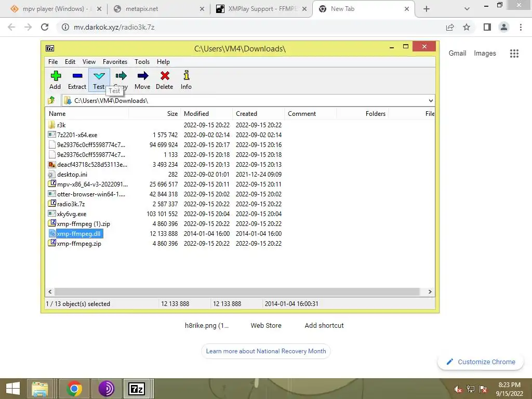
Task: Open the View menu
Action: 89,62
